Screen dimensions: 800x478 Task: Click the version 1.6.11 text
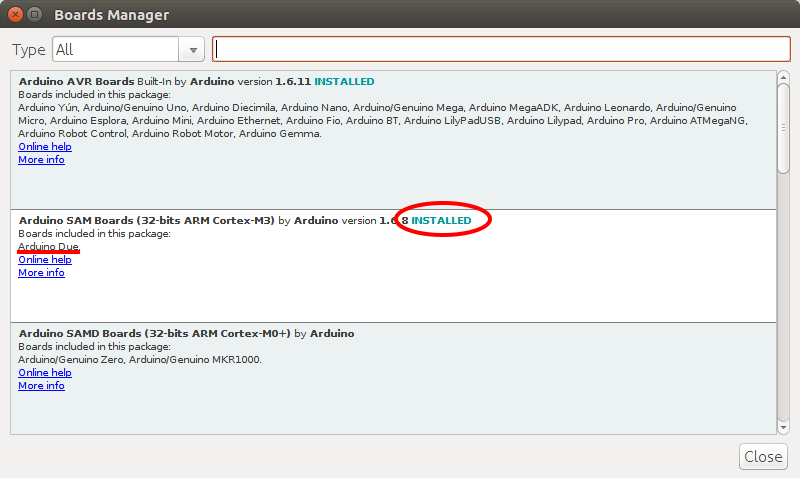(x=274, y=82)
